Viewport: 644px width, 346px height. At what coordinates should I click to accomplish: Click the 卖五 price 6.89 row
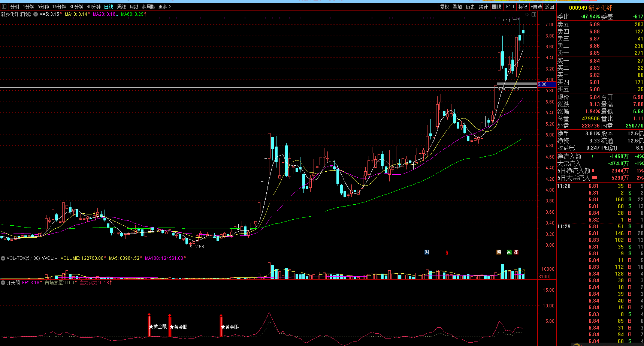[600, 24]
